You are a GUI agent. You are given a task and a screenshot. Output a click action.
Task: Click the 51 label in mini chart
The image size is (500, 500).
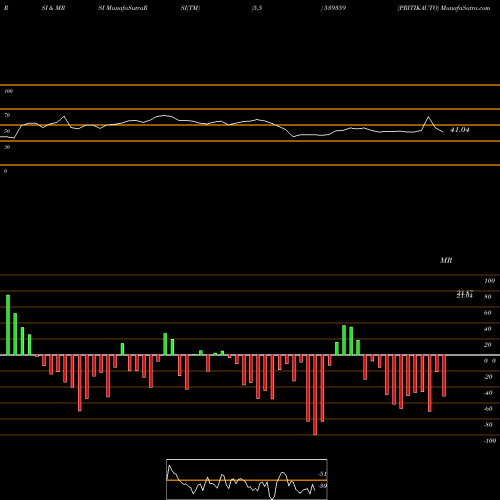[x=322, y=474]
